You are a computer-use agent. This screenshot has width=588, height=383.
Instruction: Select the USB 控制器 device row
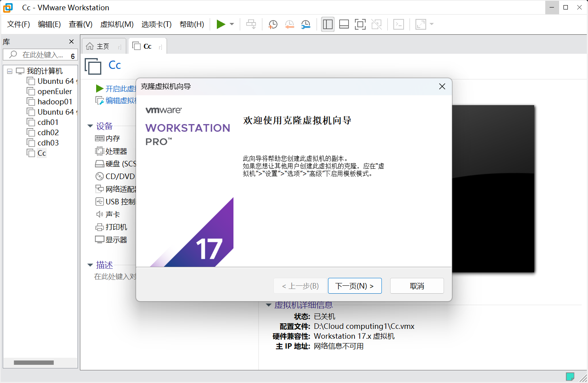[x=115, y=202]
